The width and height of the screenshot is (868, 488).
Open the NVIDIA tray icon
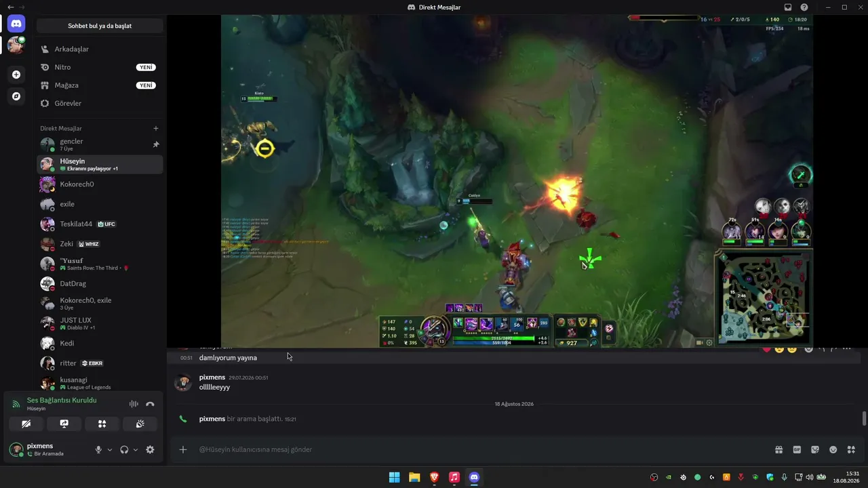click(x=669, y=477)
